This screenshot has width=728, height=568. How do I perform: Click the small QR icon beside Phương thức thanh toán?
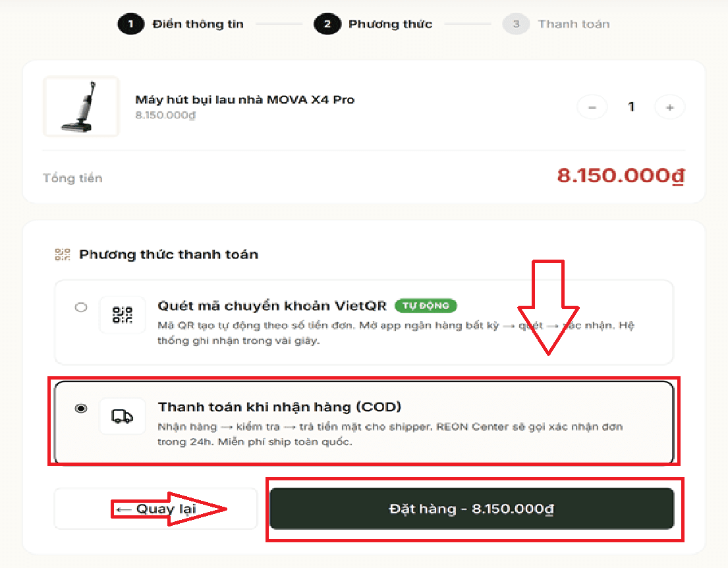63,254
